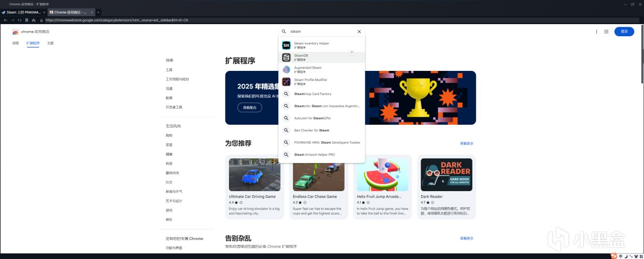Click the Augmented Steam icon
Image resolution: width=644 pixels, height=259 pixels.
(286, 69)
